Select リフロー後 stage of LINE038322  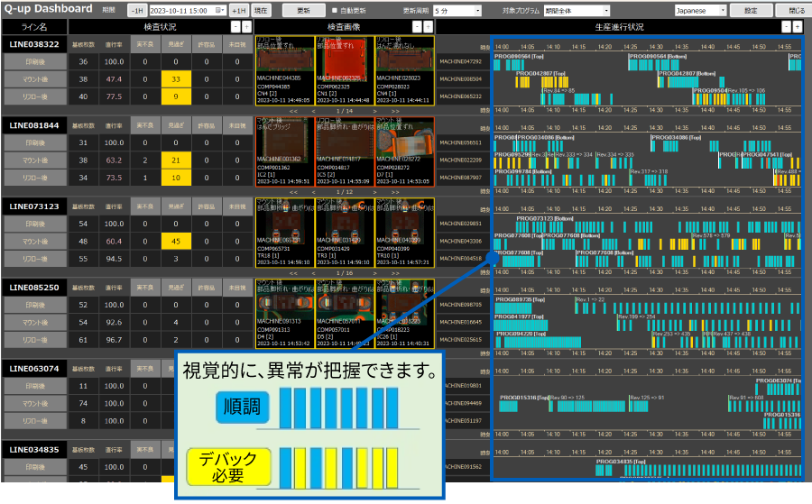click(35, 96)
